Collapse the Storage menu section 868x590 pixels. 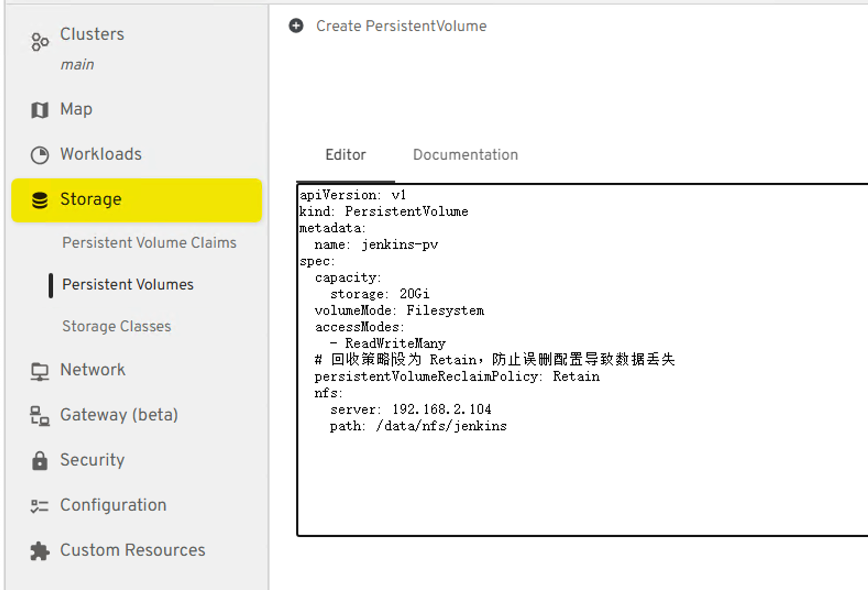click(x=91, y=199)
